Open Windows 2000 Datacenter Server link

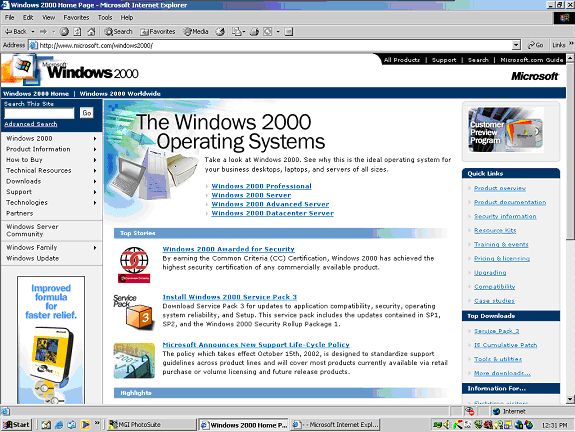272,213
